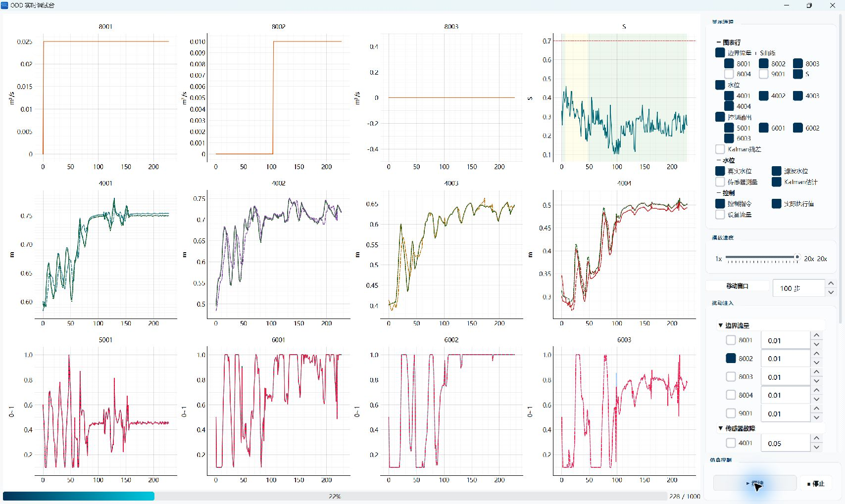Click the playback speed slider handle
845x504 pixels.
[797, 257]
